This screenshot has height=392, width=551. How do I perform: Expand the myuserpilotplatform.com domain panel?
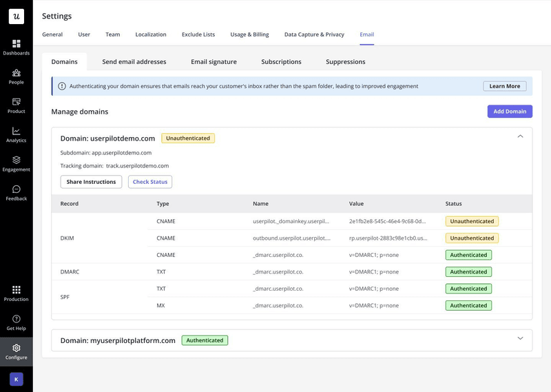click(x=520, y=338)
